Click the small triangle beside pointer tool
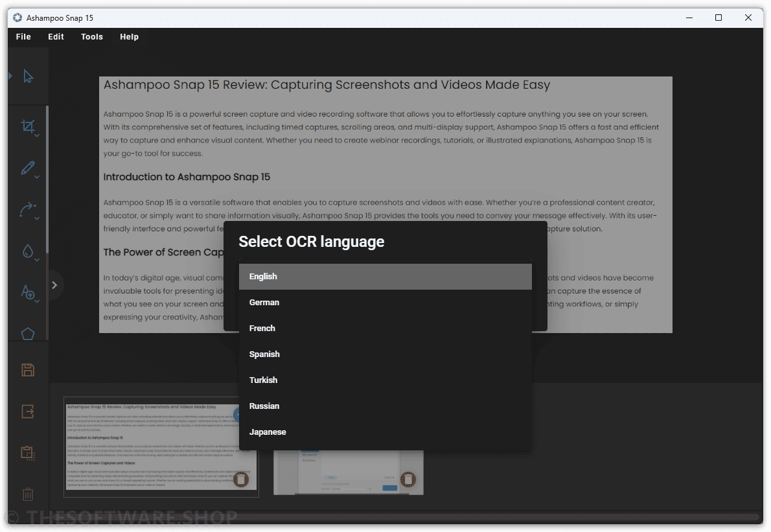 click(x=10, y=76)
